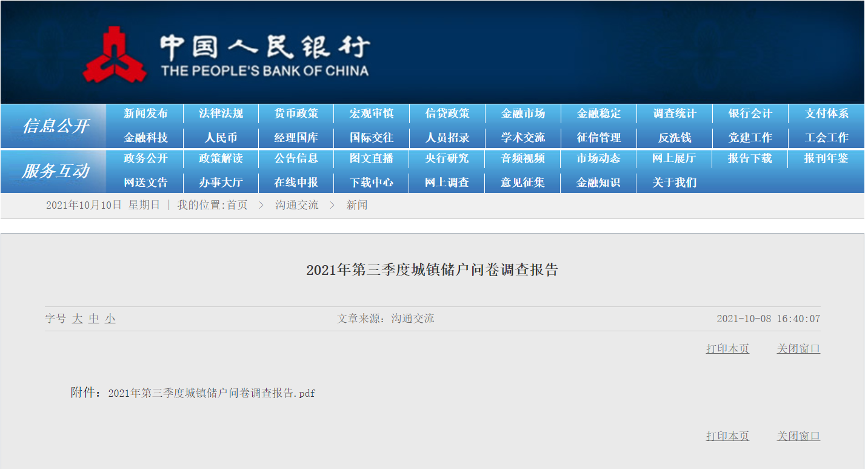Viewport: 868px width, 469px height.
Task: Select 货币政策 in navigation
Action: 296,113
